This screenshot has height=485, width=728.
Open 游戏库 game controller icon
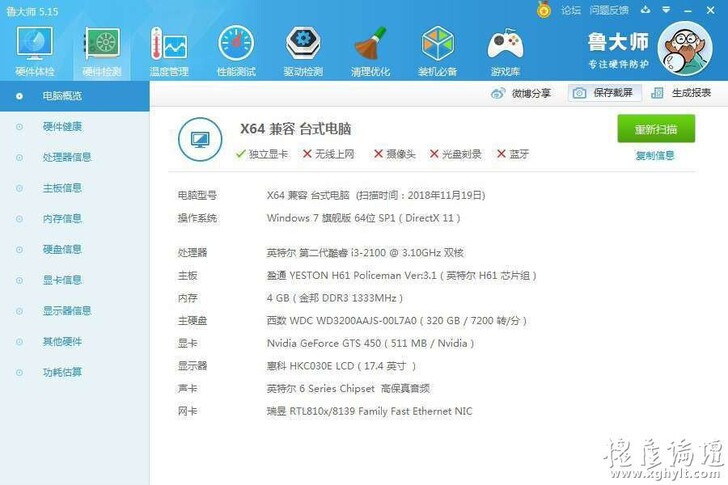coord(505,52)
